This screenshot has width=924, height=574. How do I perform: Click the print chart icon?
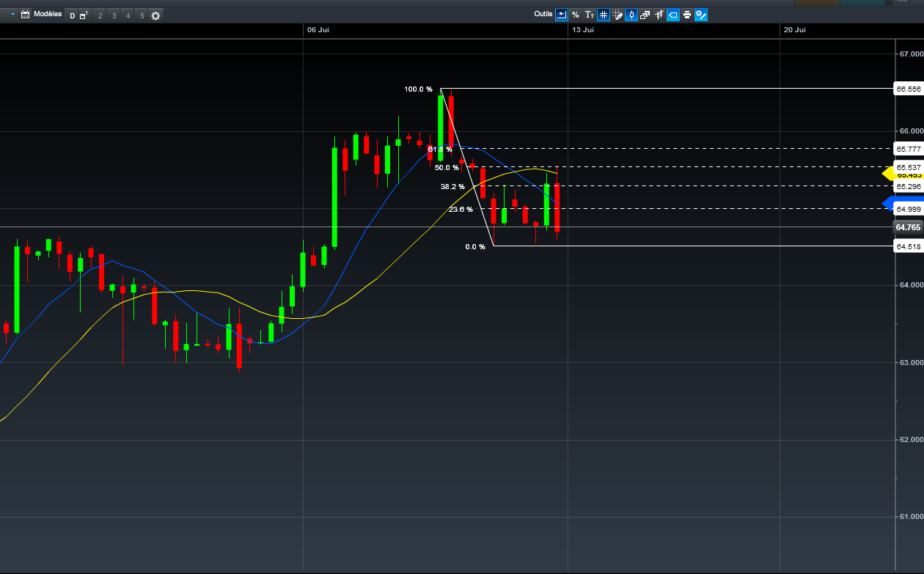coord(687,15)
